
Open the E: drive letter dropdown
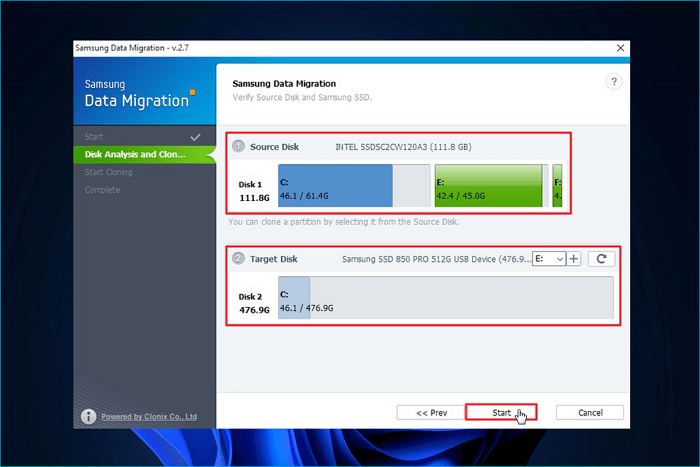pos(549,259)
